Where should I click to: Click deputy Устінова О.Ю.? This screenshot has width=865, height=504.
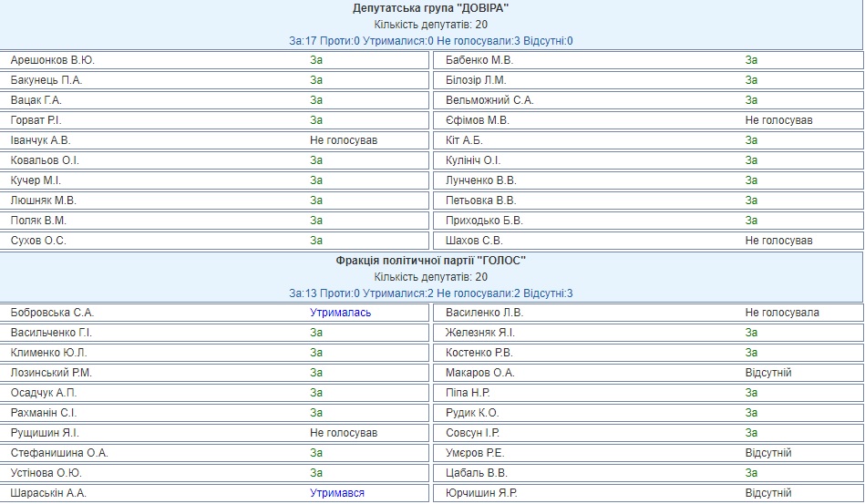[x=46, y=473]
